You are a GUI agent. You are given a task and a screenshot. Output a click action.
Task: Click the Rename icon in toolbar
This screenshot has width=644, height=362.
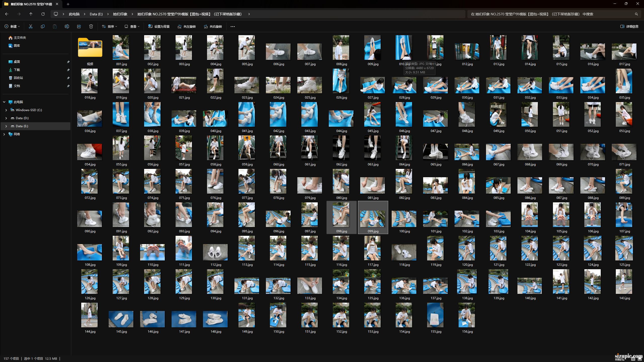click(67, 26)
